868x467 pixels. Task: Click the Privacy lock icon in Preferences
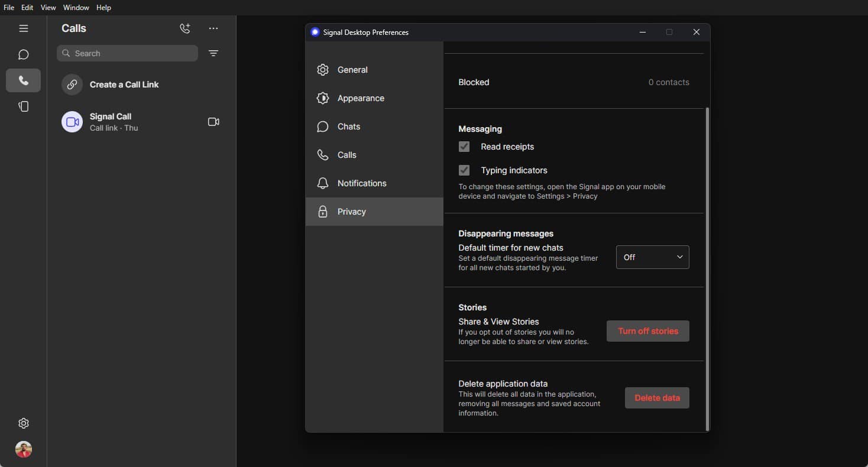point(323,212)
